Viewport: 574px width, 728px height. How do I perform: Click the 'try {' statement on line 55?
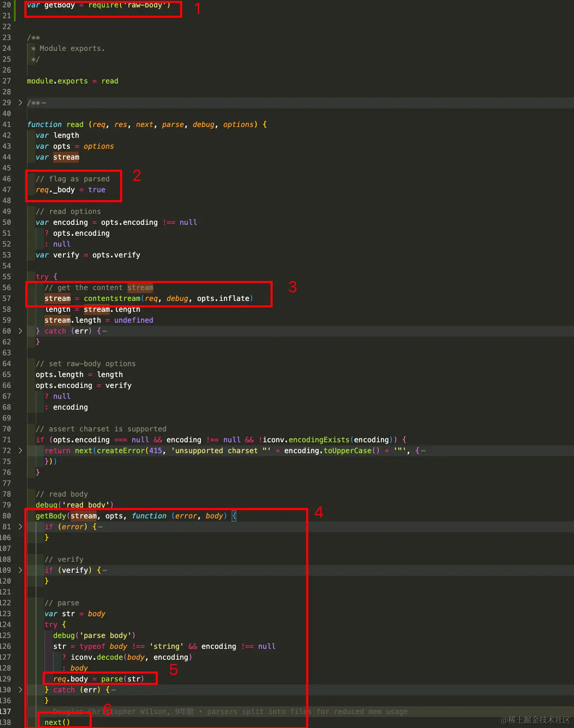point(47,277)
